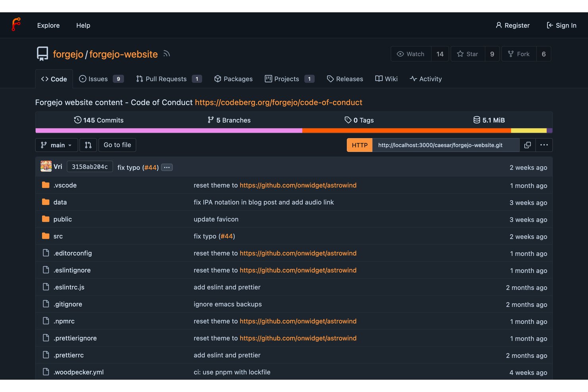Viewport: 588px width, 392px height.
Task: View the 14 watchers count
Action: (440, 54)
